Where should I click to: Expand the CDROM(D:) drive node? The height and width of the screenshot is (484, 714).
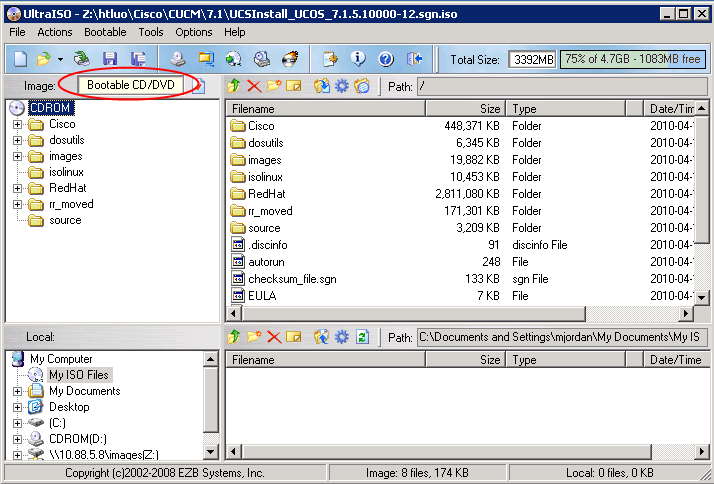coord(17,439)
